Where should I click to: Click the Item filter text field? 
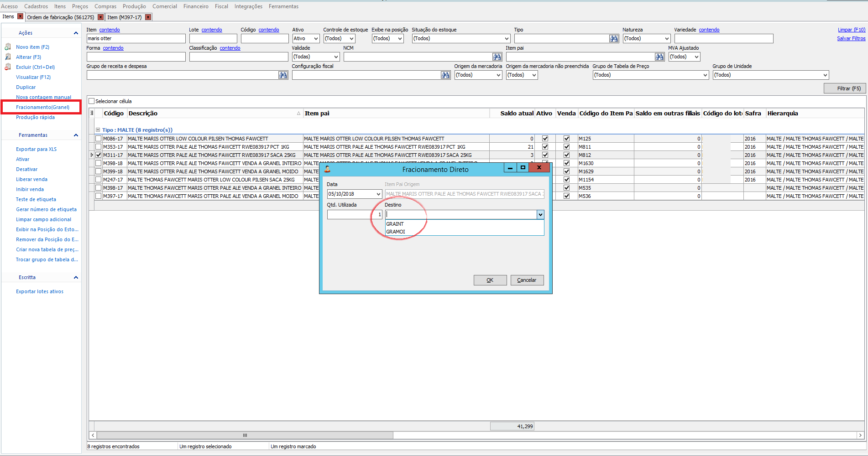click(x=136, y=39)
